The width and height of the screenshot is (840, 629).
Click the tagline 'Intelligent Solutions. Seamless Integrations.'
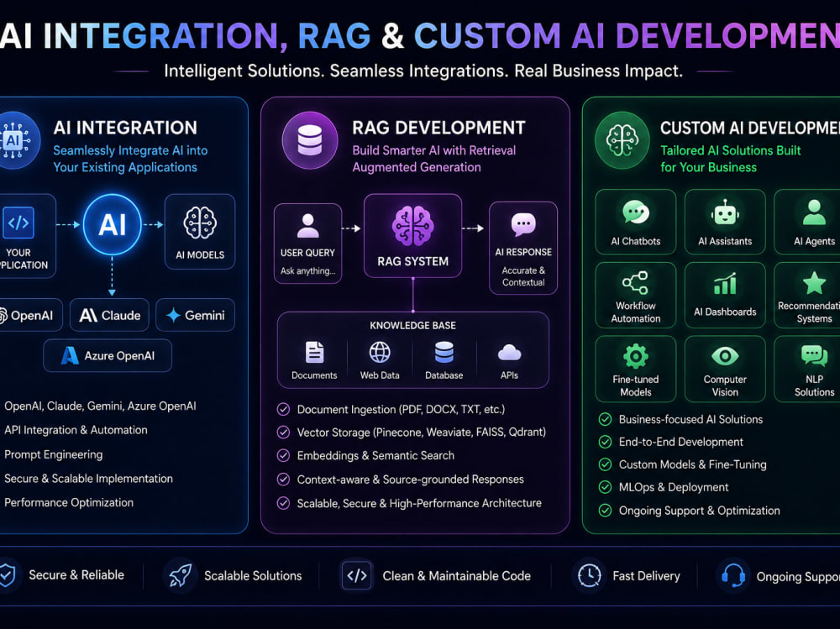coord(336,71)
